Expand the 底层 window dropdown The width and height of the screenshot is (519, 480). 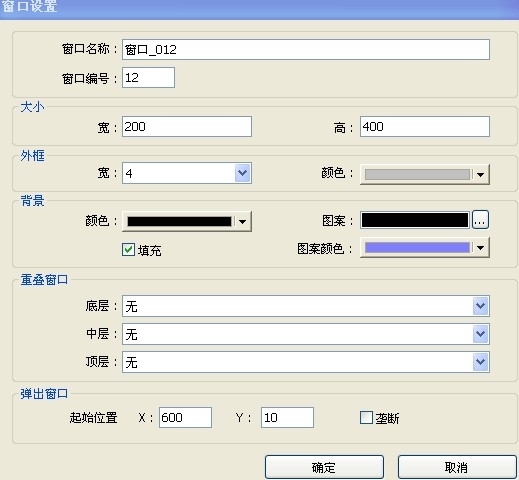point(480,306)
